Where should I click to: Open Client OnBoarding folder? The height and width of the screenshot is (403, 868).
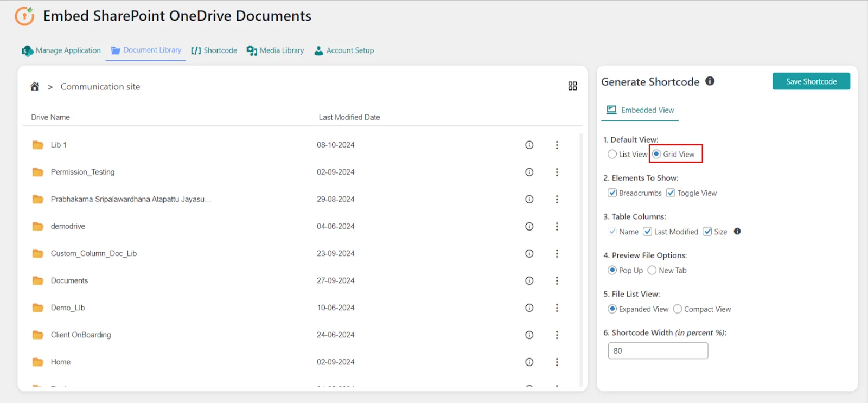pos(81,335)
